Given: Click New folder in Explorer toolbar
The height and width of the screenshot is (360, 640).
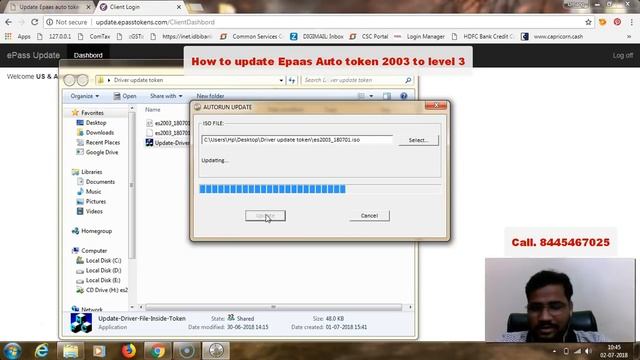Looking at the screenshot, I should point(210,96).
